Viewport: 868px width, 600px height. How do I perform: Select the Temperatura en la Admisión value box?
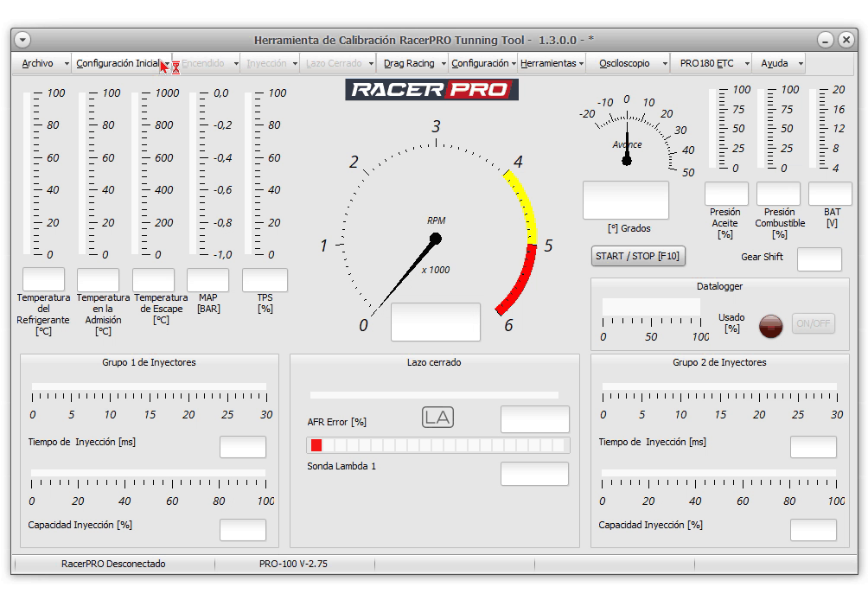pyautogui.click(x=98, y=279)
